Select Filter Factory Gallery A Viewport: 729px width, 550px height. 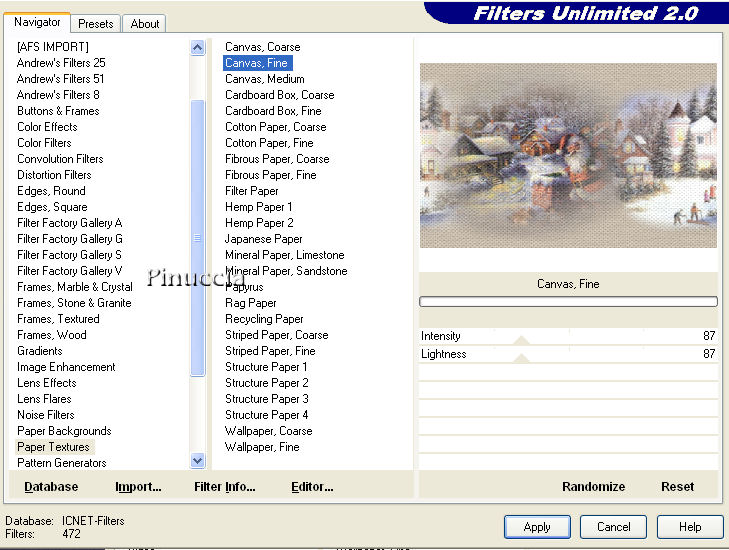pyautogui.click(x=69, y=223)
